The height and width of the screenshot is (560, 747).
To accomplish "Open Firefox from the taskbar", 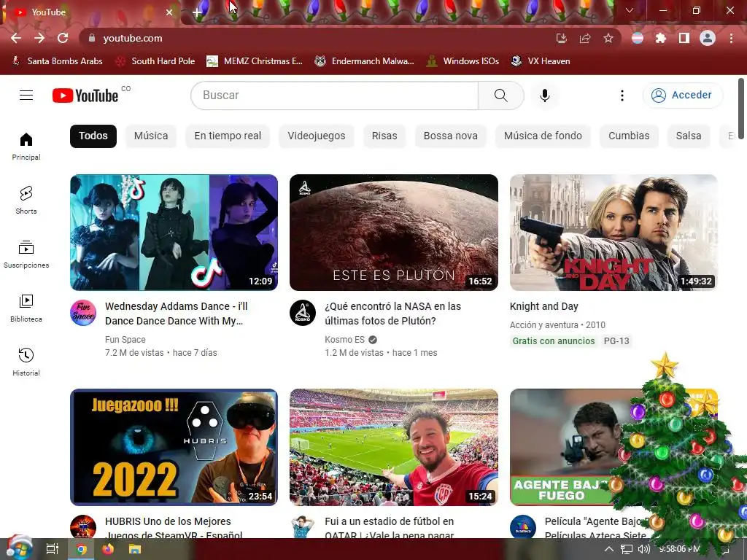I will (x=108, y=549).
